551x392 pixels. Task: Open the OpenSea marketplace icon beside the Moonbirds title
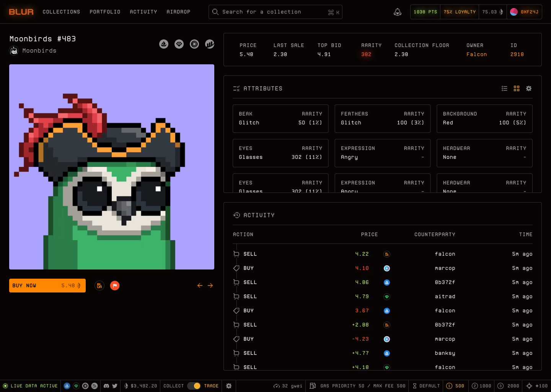[164, 44]
